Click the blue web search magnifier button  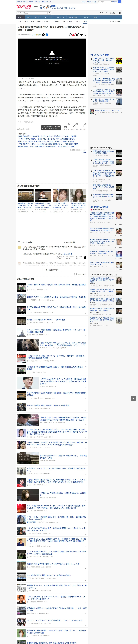(x=120, y=2)
